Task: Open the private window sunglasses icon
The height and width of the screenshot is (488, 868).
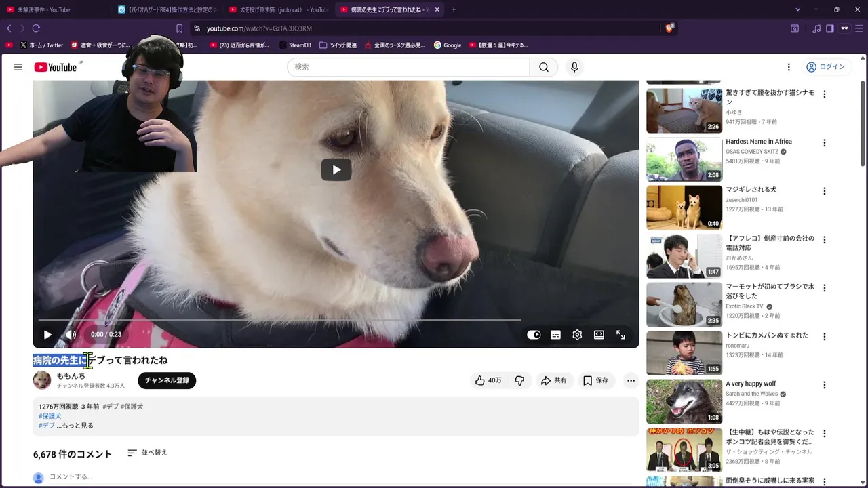Action: 844,28
